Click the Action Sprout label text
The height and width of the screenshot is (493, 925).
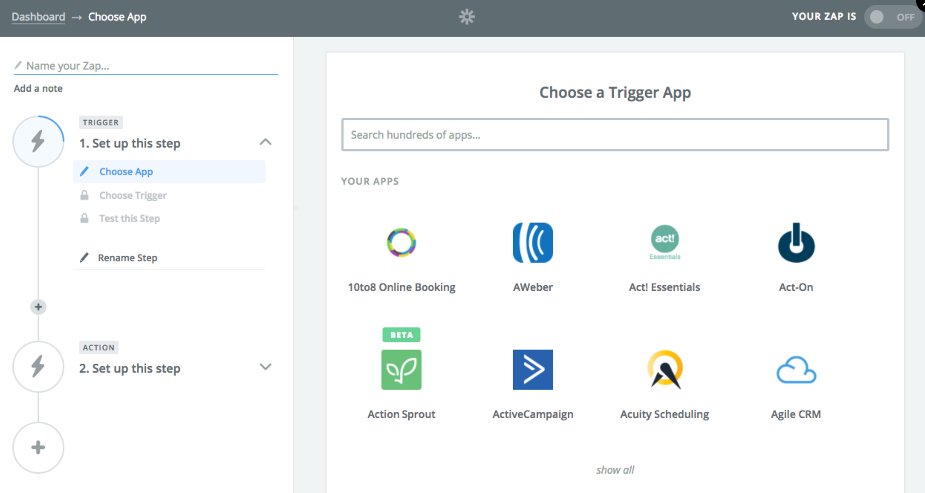point(401,414)
